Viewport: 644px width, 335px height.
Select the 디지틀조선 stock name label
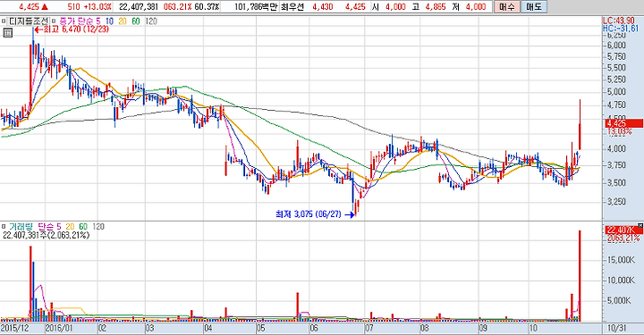[29, 21]
